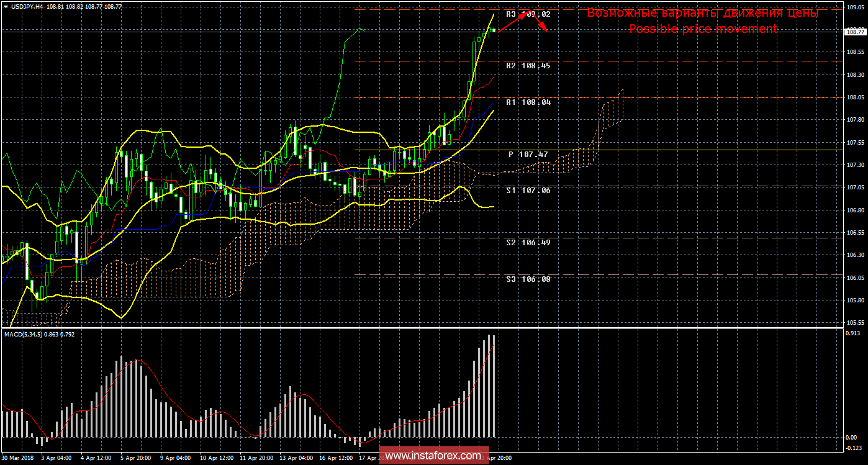Click the 105.80 price scale value
Image resolution: width=868 pixels, height=465 pixels.
pyautogui.click(x=854, y=300)
